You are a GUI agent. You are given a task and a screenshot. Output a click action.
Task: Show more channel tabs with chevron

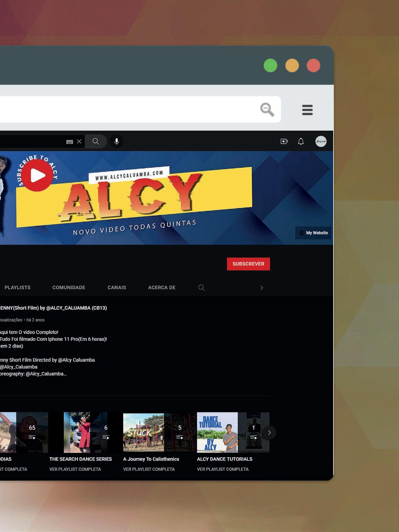pyautogui.click(x=261, y=288)
